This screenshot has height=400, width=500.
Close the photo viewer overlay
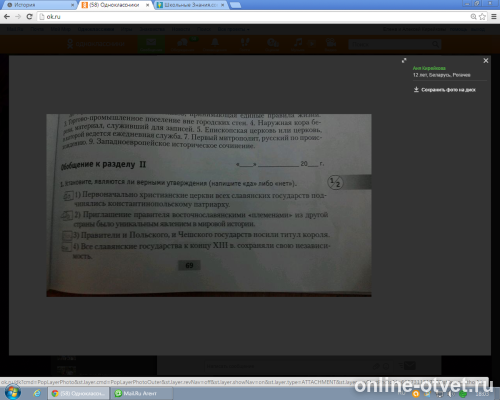click(486, 60)
